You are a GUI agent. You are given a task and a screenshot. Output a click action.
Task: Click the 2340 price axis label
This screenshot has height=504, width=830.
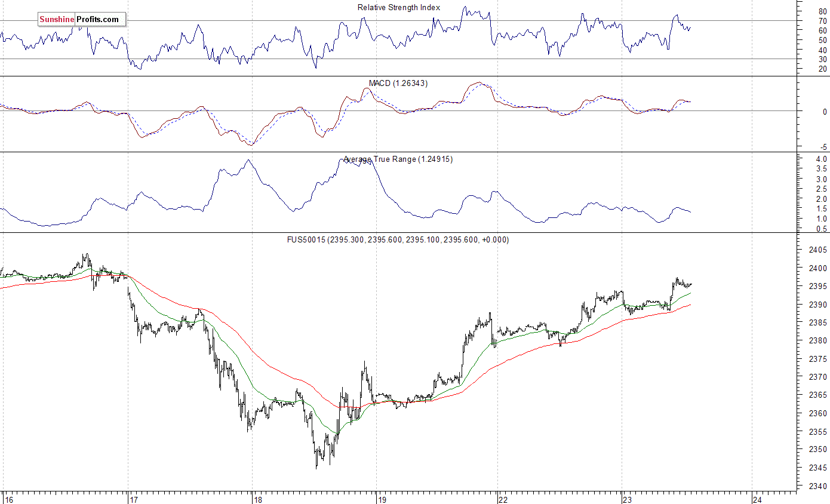[818, 486]
